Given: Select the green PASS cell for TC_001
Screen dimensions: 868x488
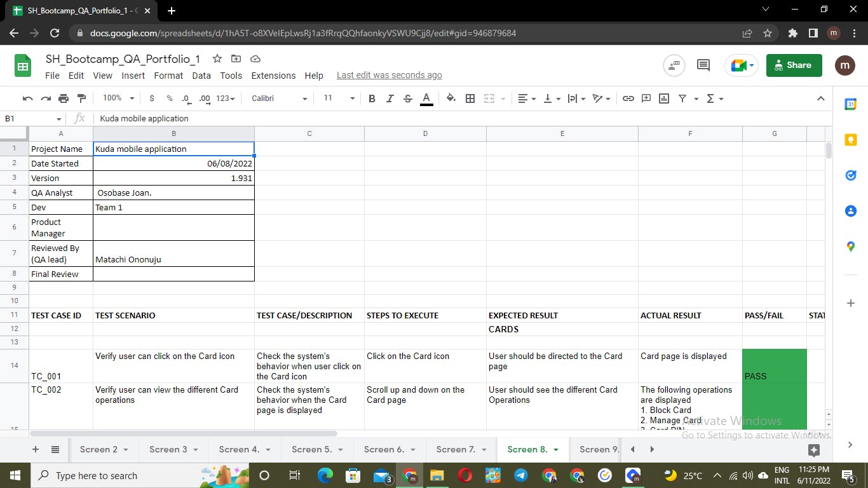Looking at the screenshot, I should click(775, 365).
